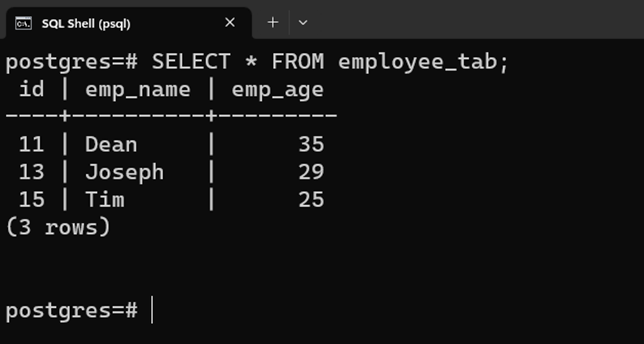Click the age value 29
The width and height of the screenshot is (644, 344).
coord(310,172)
